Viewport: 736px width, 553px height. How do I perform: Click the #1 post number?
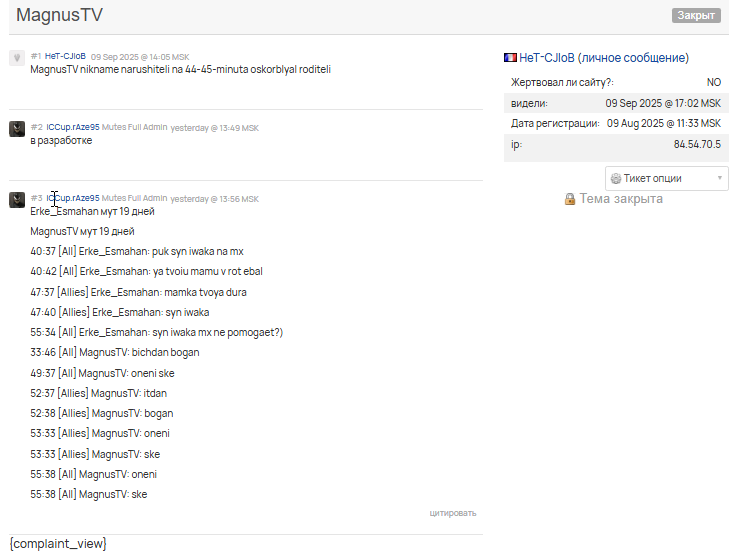click(x=36, y=56)
